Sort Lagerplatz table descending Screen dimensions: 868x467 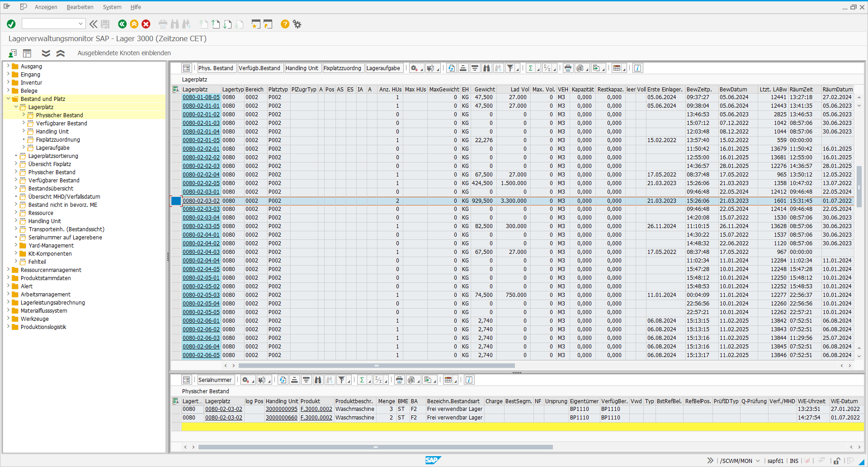[x=475, y=68]
